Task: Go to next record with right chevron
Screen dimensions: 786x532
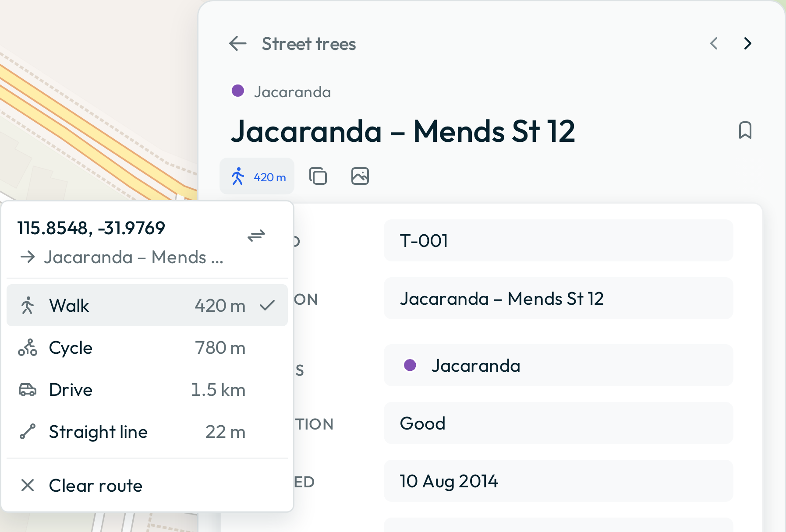Action: tap(748, 43)
